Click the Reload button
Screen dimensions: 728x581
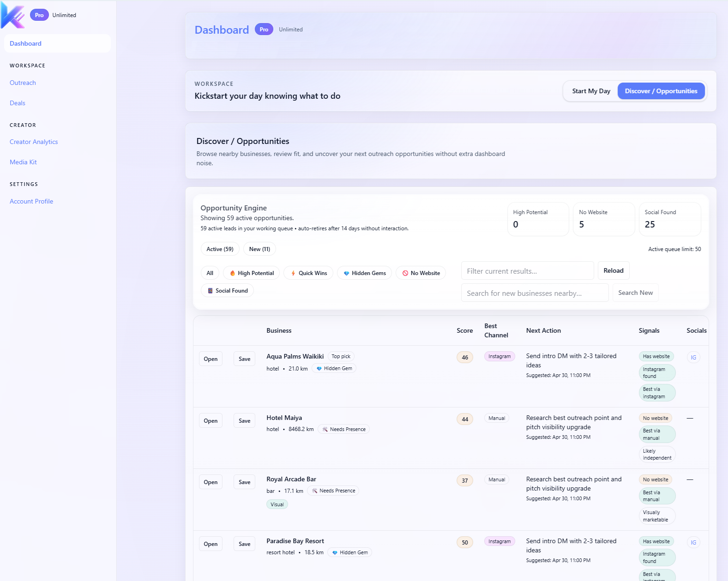coord(614,271)
